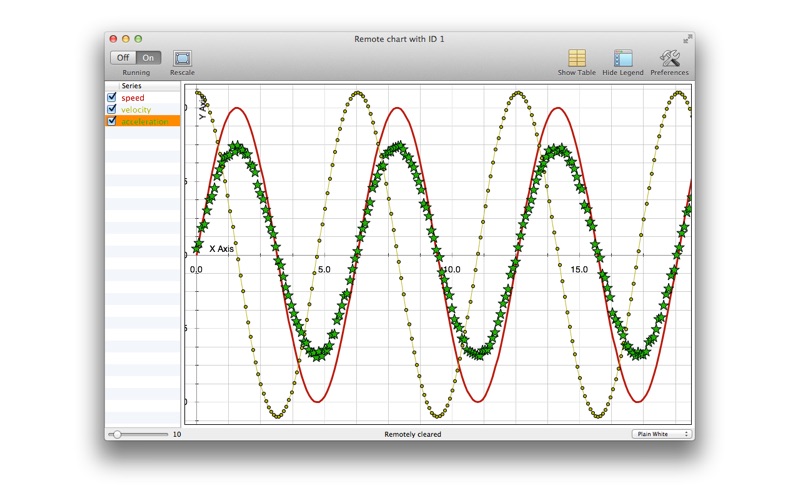This screenshot has width=800, height=500.
Task: Uncheck the velocity series checkbox
Action: tap(112, 109)
